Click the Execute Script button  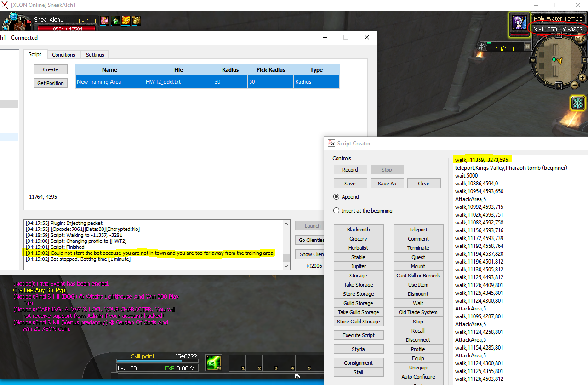tap(358, 335)
